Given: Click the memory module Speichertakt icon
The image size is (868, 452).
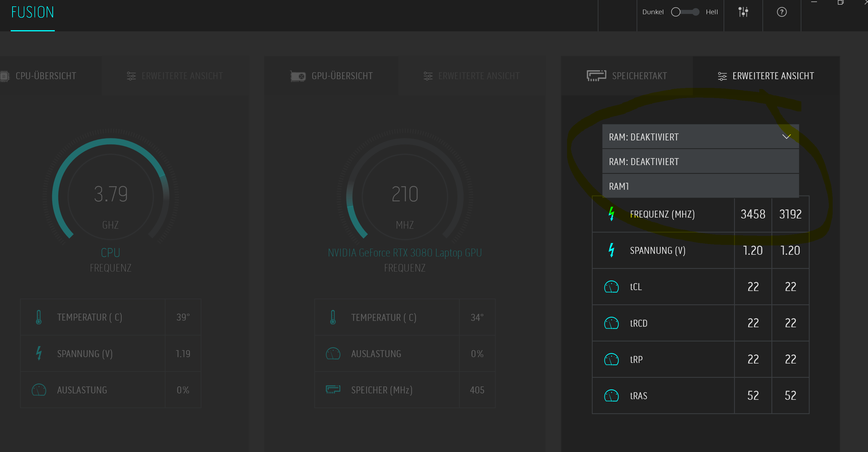Looking at the screenshot, I should (596, 75).
